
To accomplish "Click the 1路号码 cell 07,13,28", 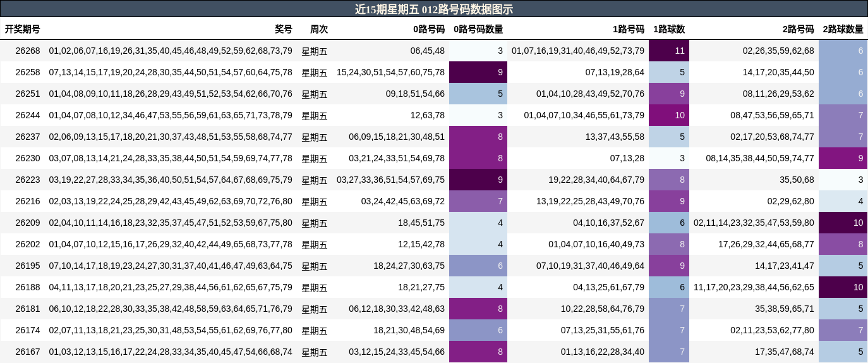I will [627, 158].
